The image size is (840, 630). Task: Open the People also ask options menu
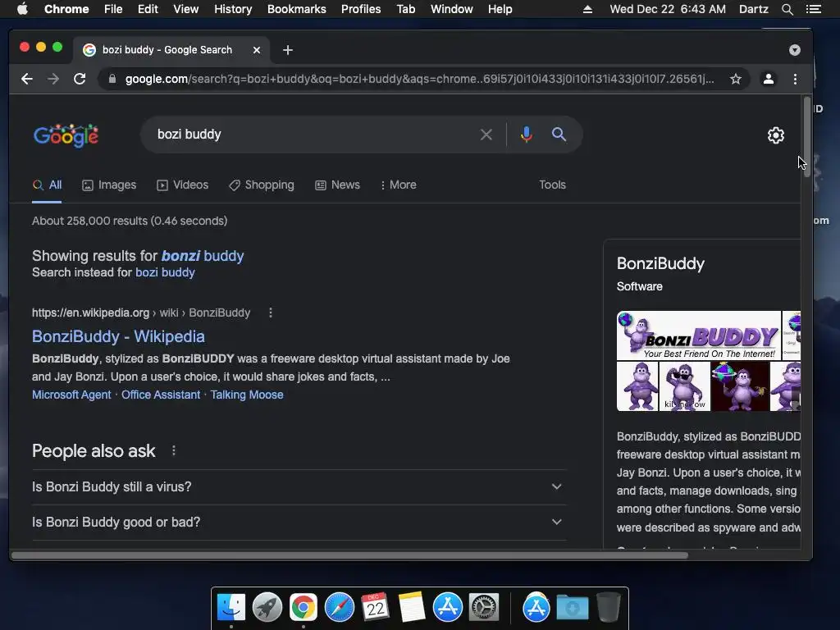click(x=174, y=450)
